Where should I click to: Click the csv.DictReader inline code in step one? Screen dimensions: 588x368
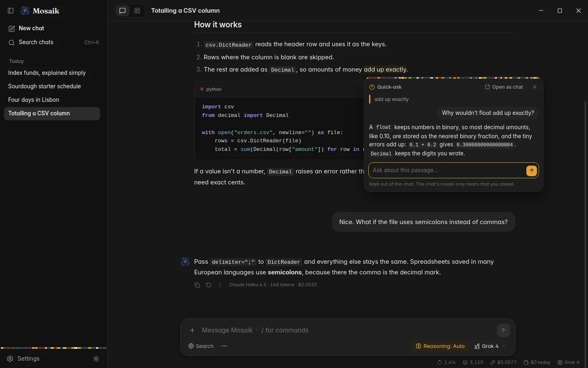pos(228,45)
